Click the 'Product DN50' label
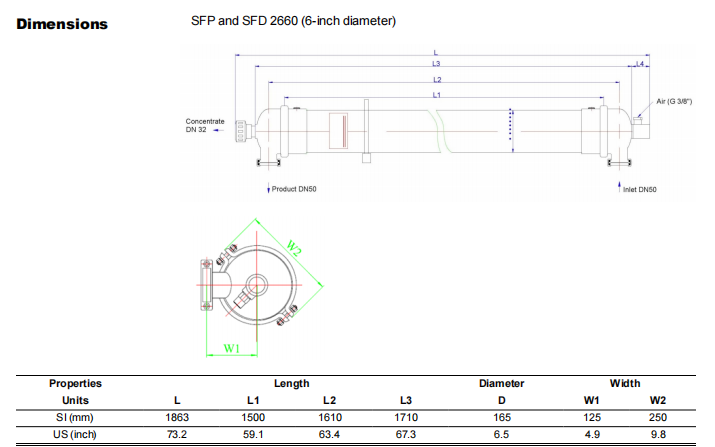The height and width of the screenshot is (447, 715). tap(294, 189)
